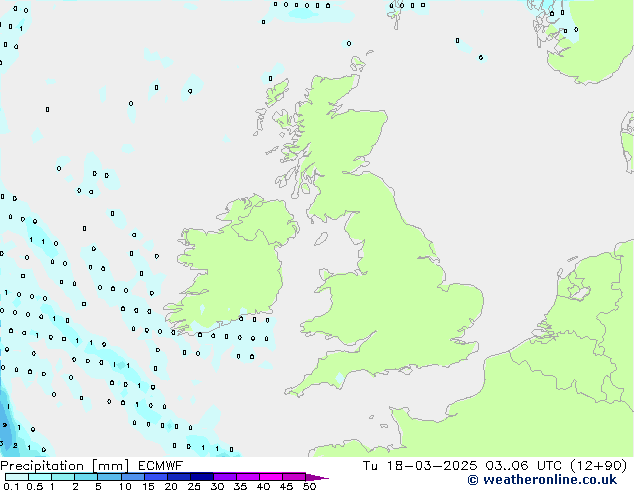
Task: Select the 2–5 mm legend color swatch
Action: click(86, 477)
